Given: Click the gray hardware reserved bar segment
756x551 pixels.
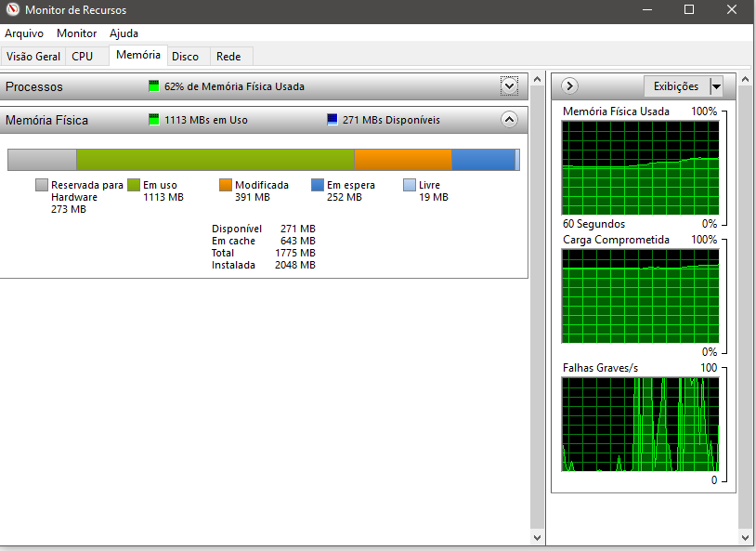Looking at the screenshot, I should [x=43, y=160].
